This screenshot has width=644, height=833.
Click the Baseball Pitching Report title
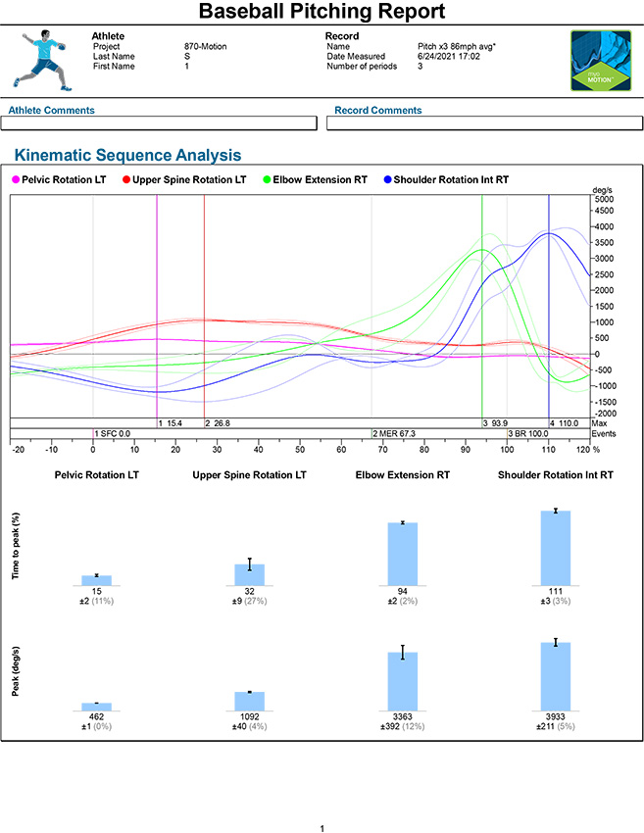click(x=322, y=13)
